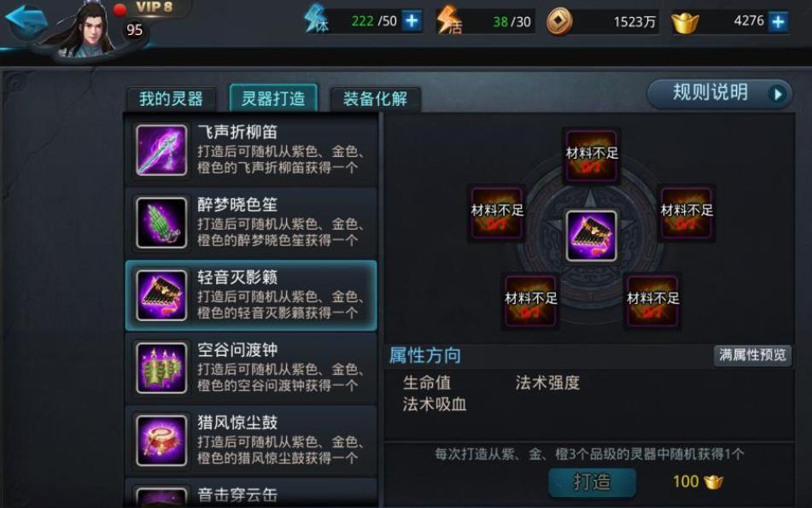Select 飞声折柳笛 from the weapon list

coord(251,150)
